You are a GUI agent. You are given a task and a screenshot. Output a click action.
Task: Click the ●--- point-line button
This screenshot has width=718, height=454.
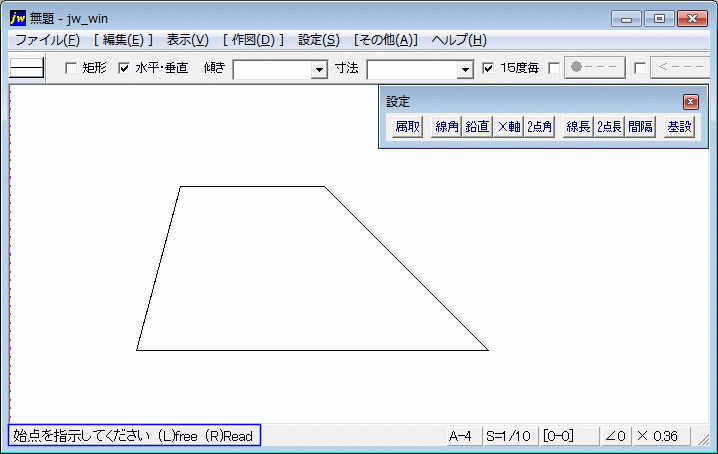pyautogui.click(x=595, y=68)
